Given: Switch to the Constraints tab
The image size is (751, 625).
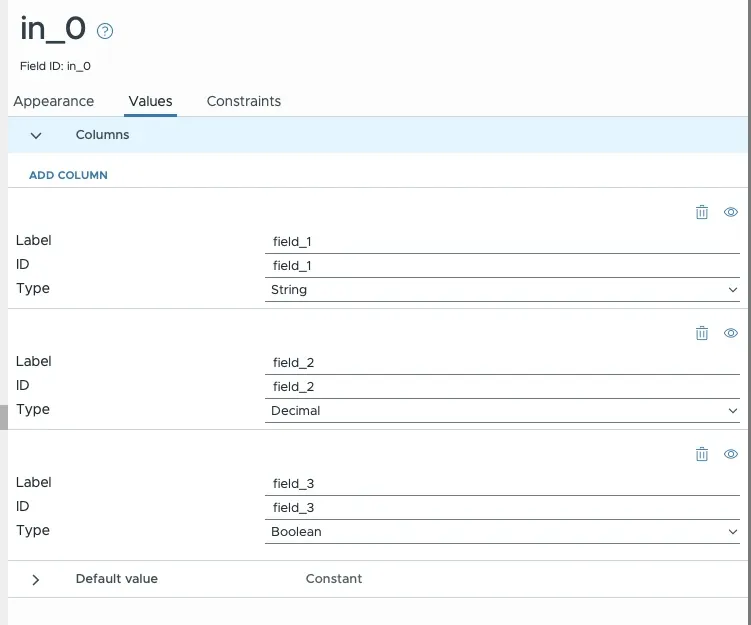Looking at the screenshot, I should click(243, 101).
